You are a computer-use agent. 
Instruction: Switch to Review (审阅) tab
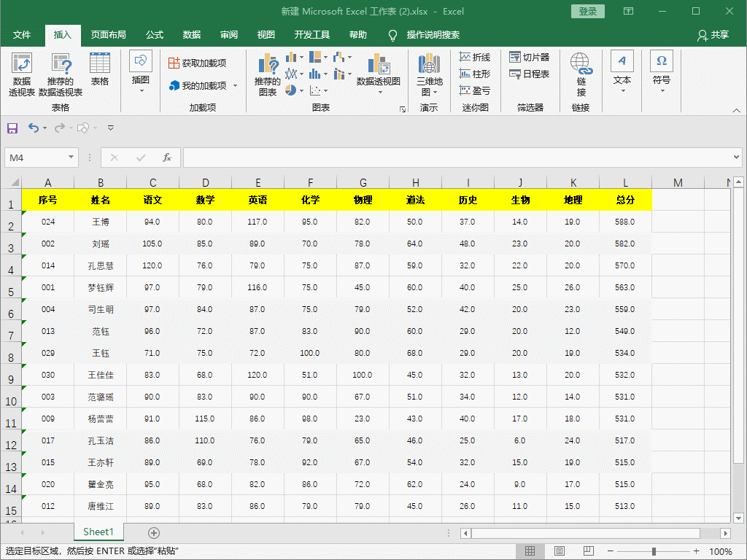pos(228,35)
